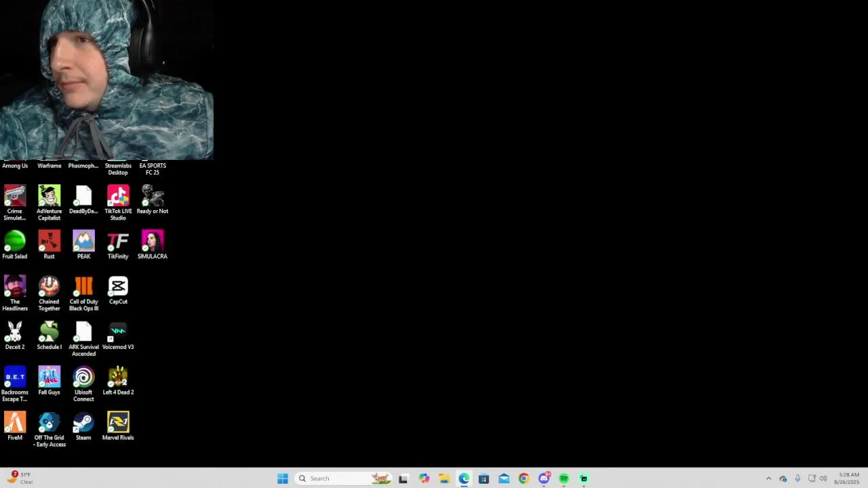Viewport: 868px width, 488px height.
Task: Open the Among Us desktop shortcut
Action: coord(15,165)
